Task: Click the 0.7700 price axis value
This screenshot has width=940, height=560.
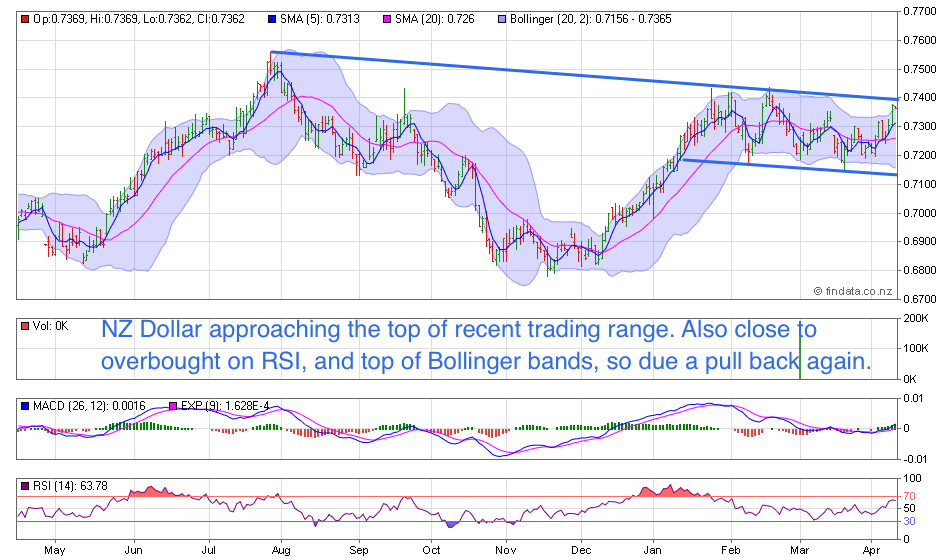Action: (920, 11)
